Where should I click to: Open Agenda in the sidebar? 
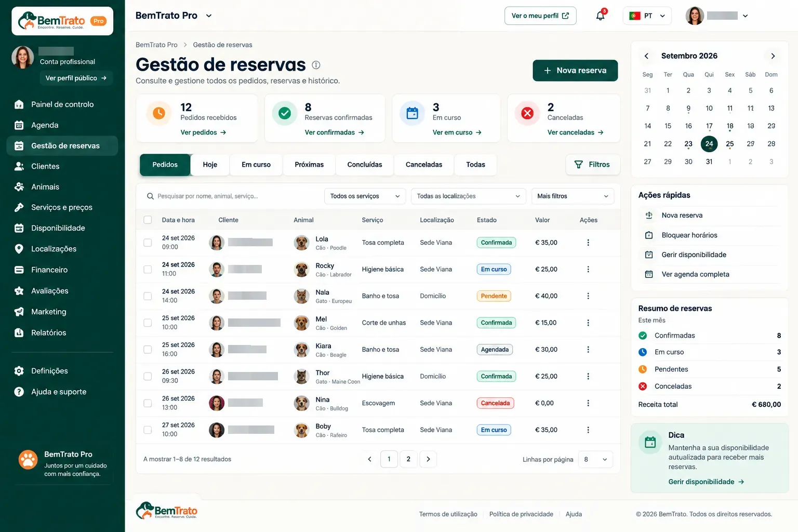pos(62,125)
